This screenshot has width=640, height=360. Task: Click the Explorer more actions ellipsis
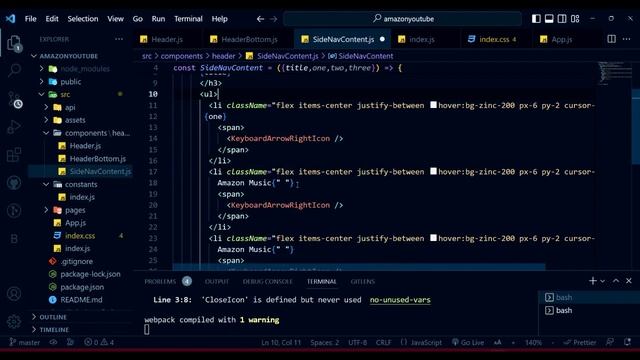coord(119,39)
